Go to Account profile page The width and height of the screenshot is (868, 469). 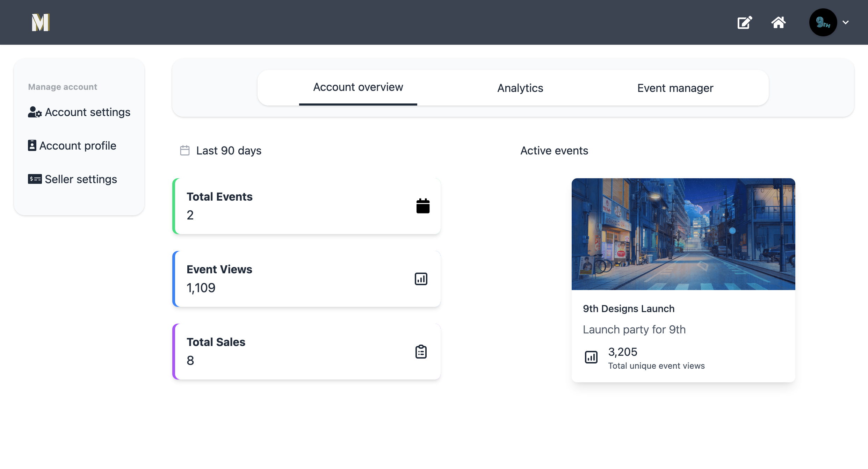[78, 146]
